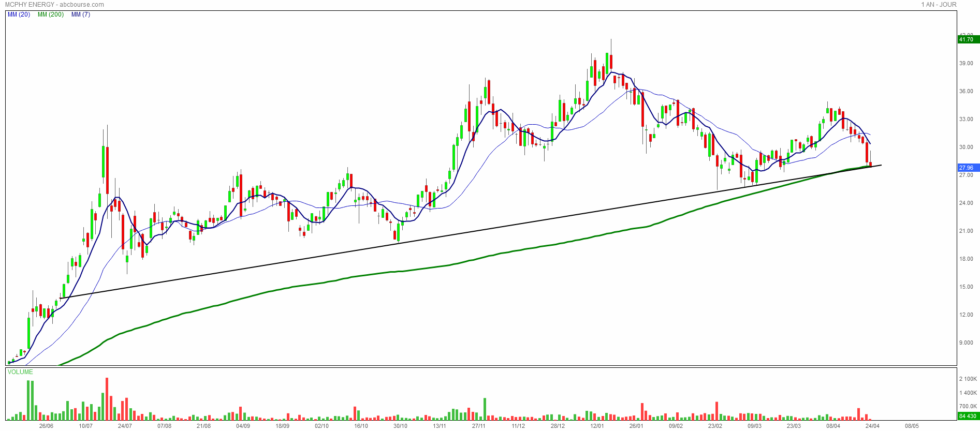Click the 24/04 date on time axis
This screenshot has width=980, height=431.
pos(873,426)
